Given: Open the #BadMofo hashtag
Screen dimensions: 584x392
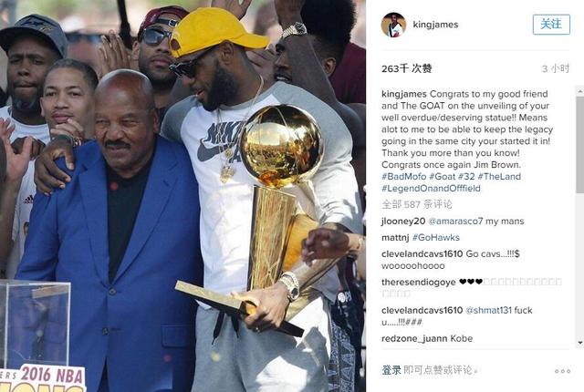Looking at the screenshot, I should tap(403, 176).
